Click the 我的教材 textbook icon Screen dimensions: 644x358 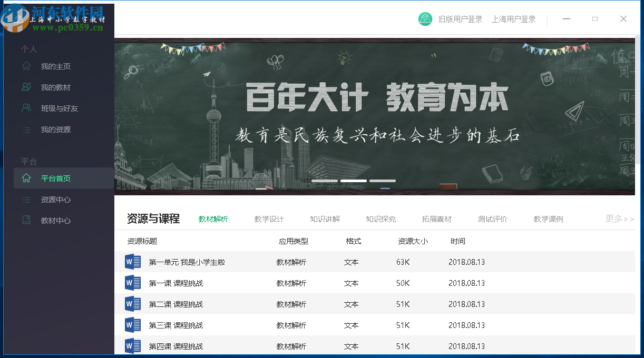26,87
